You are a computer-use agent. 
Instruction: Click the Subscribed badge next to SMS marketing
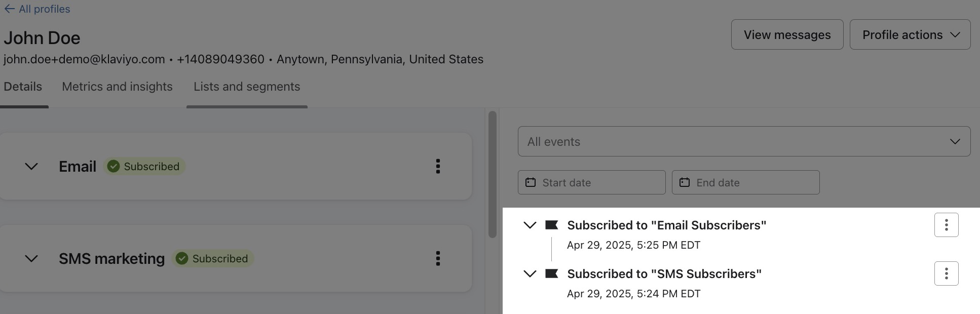(213, 258)
